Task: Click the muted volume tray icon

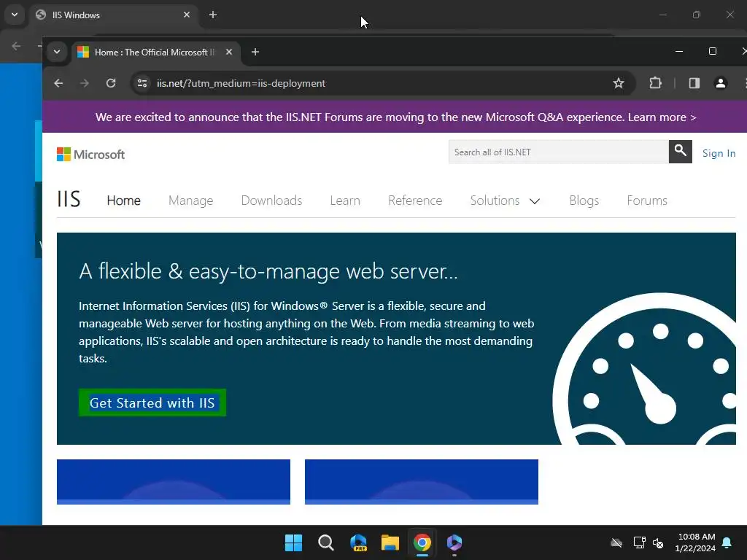Action: click(658, 542)
